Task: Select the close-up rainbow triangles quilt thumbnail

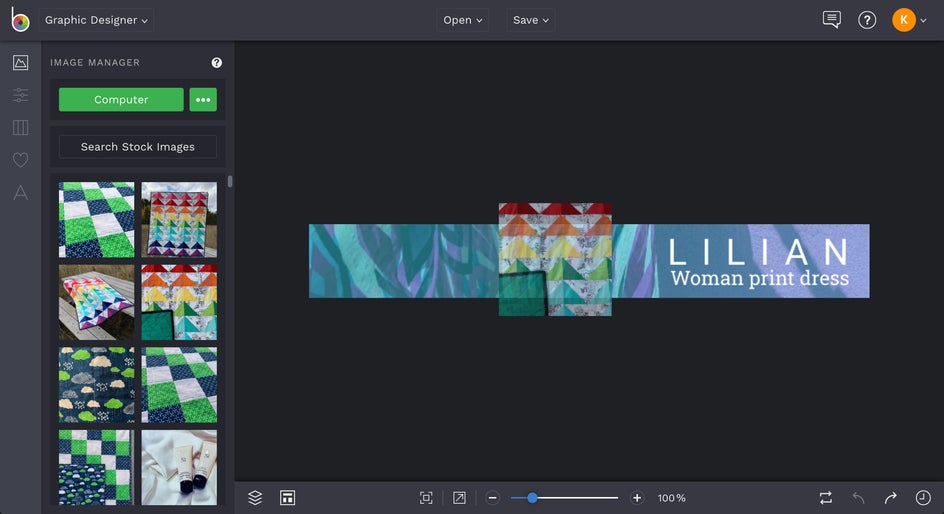Action: 179,302
